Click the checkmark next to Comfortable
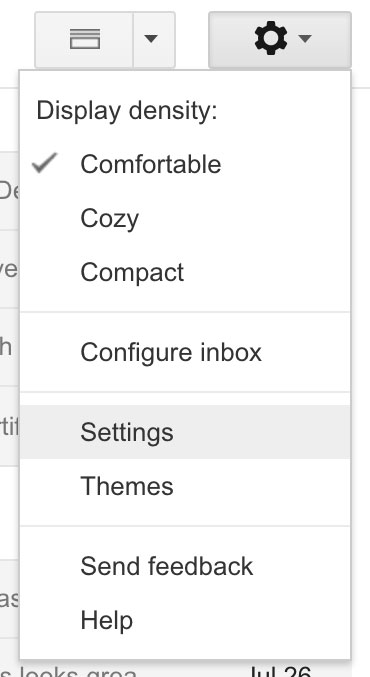Image resolution: width=370 pixels, height=677 pixels. [45, 163]
